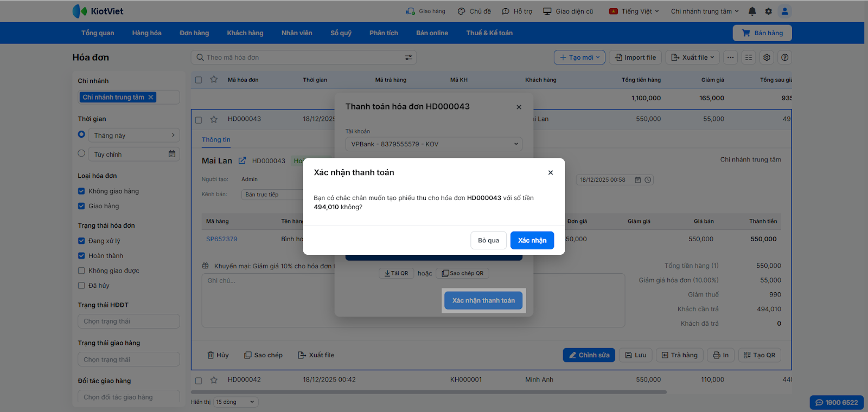Toggle Đang xử lý status checkbox
Screen dimensions: 868x412
tap(81, 241)
